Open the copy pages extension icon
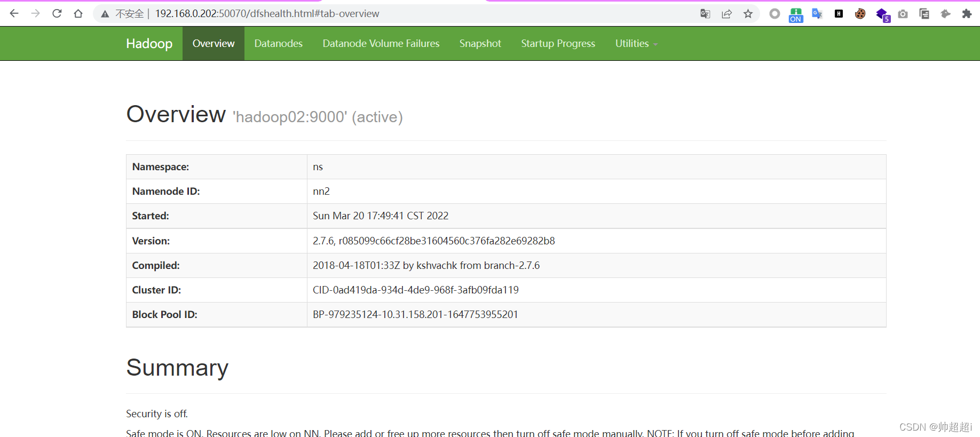 pyautogui.click(x=924, y=14)
